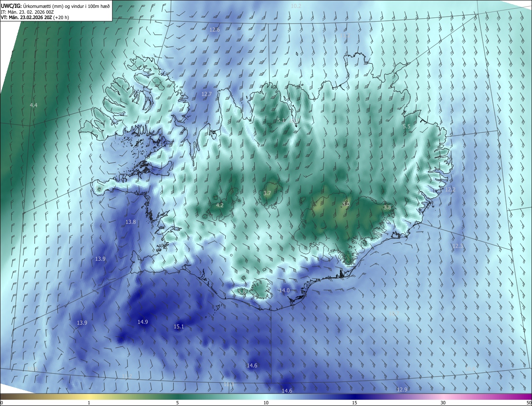Select the 10.2 value at the top of the map
532x406 pixels.
(x=296, y=6)
